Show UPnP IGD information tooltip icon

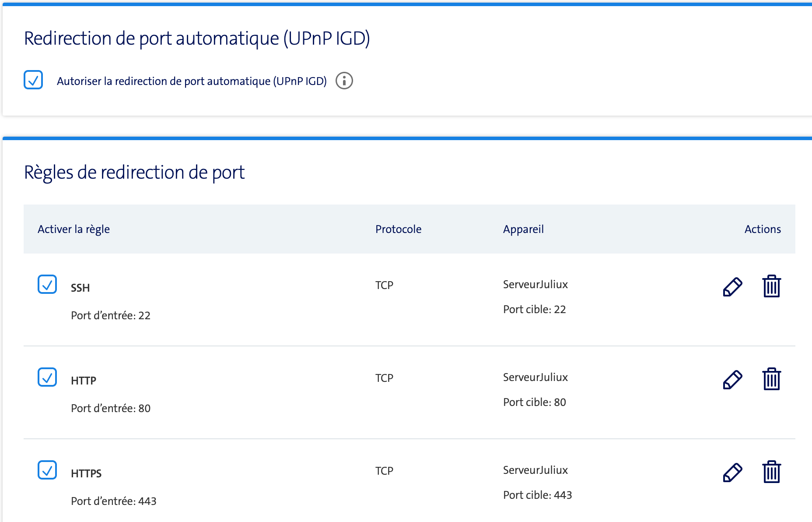pyautogui.click(x=344, y=81)
